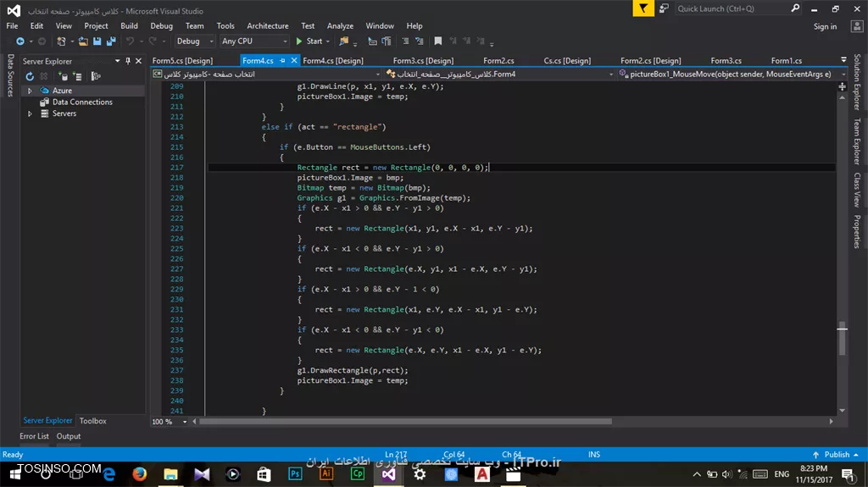Select Data Connections in Server Explorer
The height and width of the screenshot is (487, 868).
82,102
